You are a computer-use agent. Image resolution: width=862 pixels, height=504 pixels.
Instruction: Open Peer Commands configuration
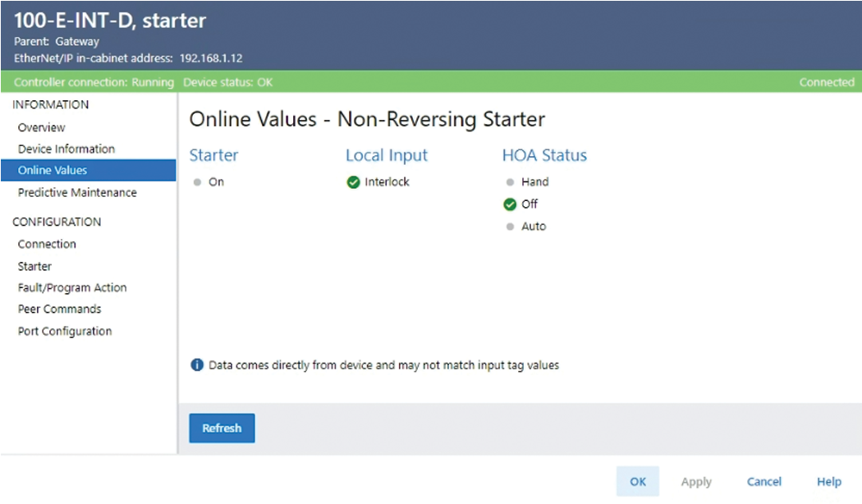(x=59, y=309)
